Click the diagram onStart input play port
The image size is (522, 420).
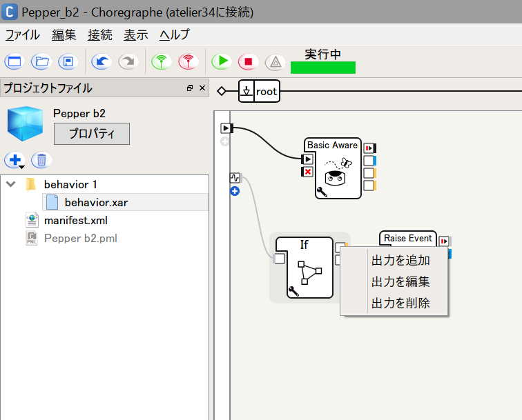click(226, 128)
